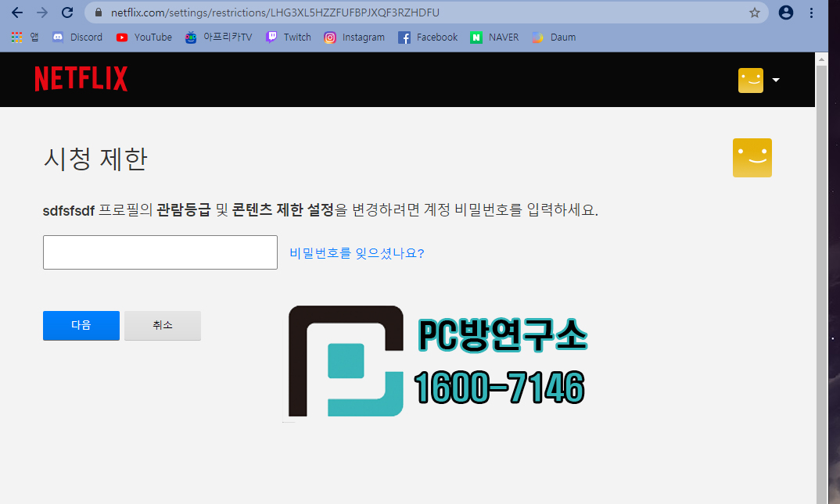Open 아프리카TV bookmark

click(218, 38)
